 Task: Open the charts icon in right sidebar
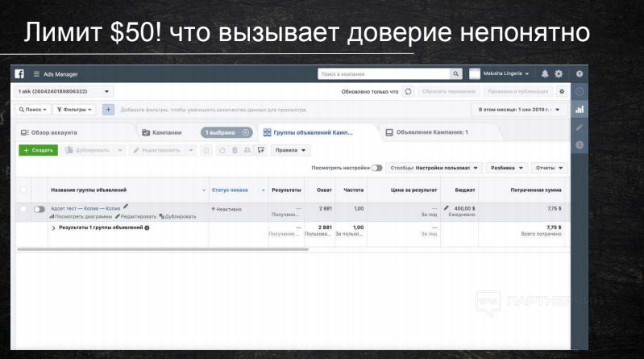pos(580,110)
